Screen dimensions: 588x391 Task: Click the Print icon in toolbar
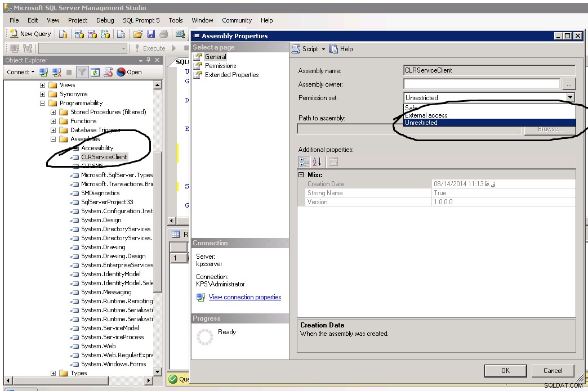pos(163,34)
